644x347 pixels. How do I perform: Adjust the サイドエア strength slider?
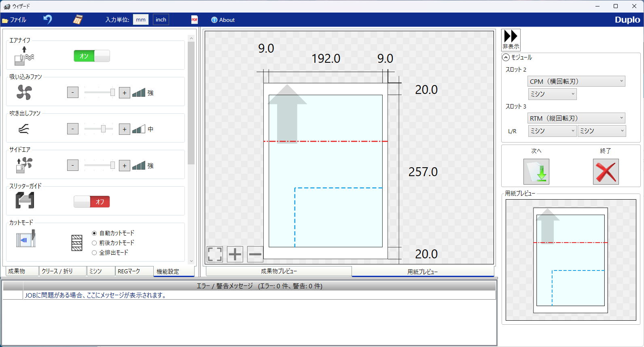click(100, 165)
